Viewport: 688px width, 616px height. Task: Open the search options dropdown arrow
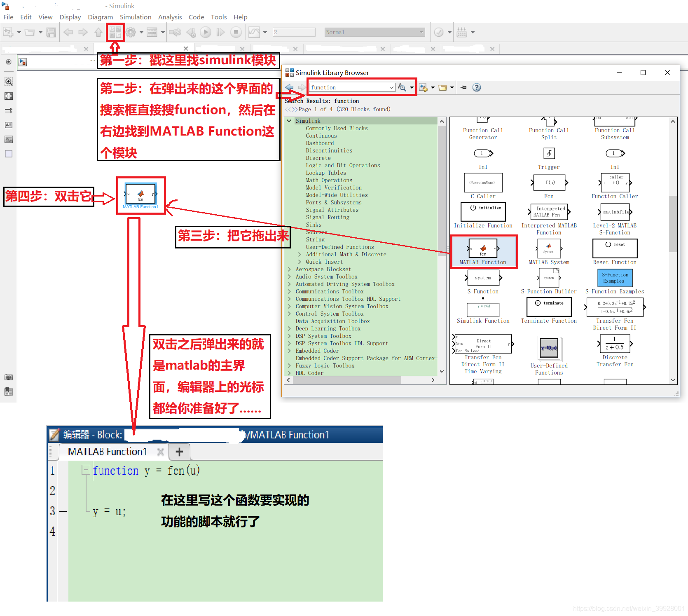(x=412, y=87)
